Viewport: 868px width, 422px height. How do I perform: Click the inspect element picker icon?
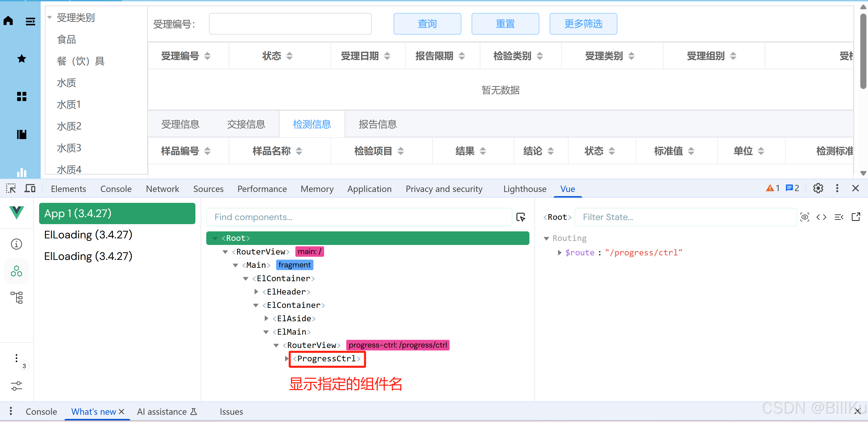(11, 188)
